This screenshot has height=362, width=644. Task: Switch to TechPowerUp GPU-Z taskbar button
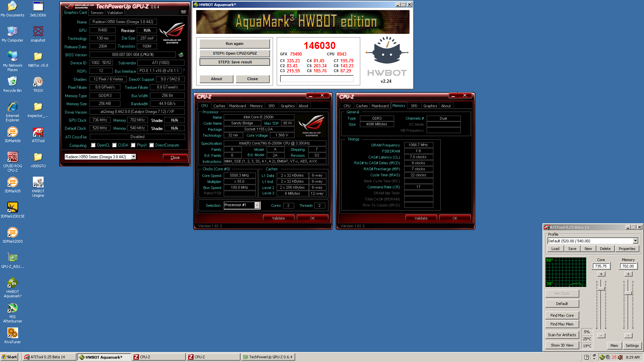pos(268,357)
